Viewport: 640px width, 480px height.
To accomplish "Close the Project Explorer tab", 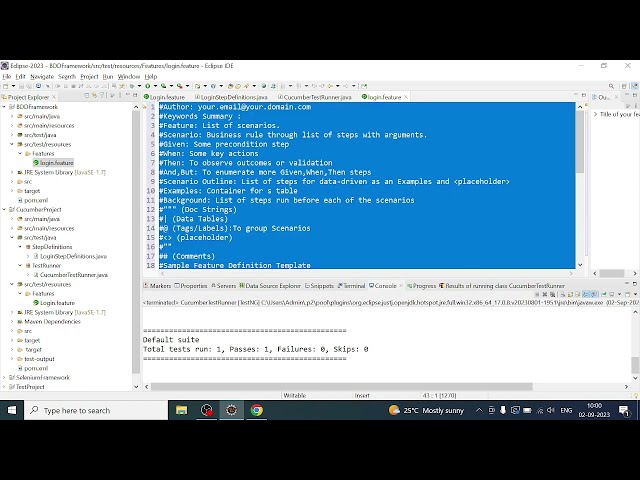I will coord(54,97).
